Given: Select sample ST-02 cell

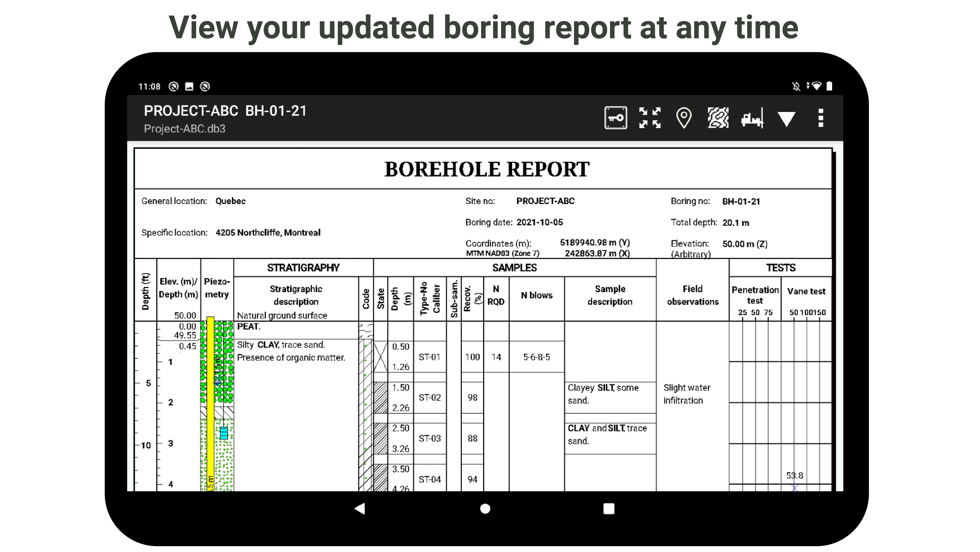Looking at the screenshot, I should pyautogui.click(x=430, y=397).
